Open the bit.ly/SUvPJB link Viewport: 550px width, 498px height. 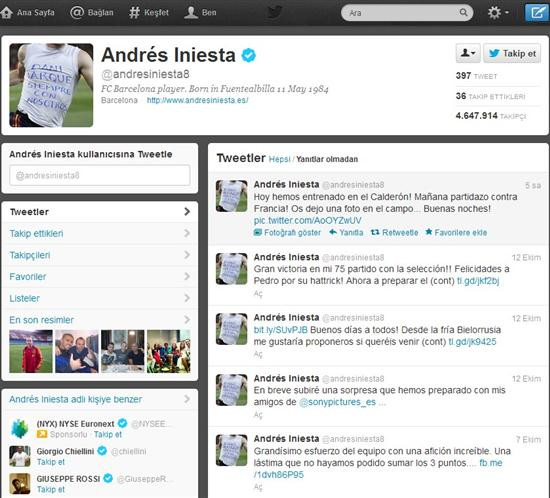coord(281,330)
